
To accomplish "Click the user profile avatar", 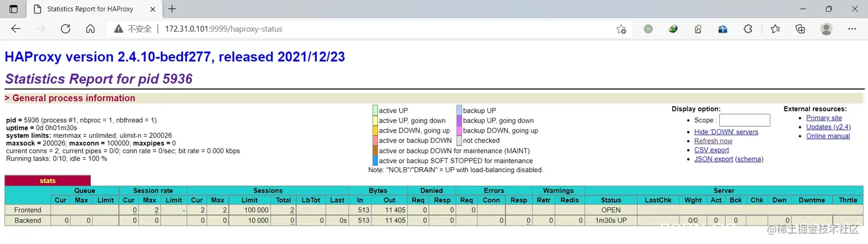I will point(826,29).
